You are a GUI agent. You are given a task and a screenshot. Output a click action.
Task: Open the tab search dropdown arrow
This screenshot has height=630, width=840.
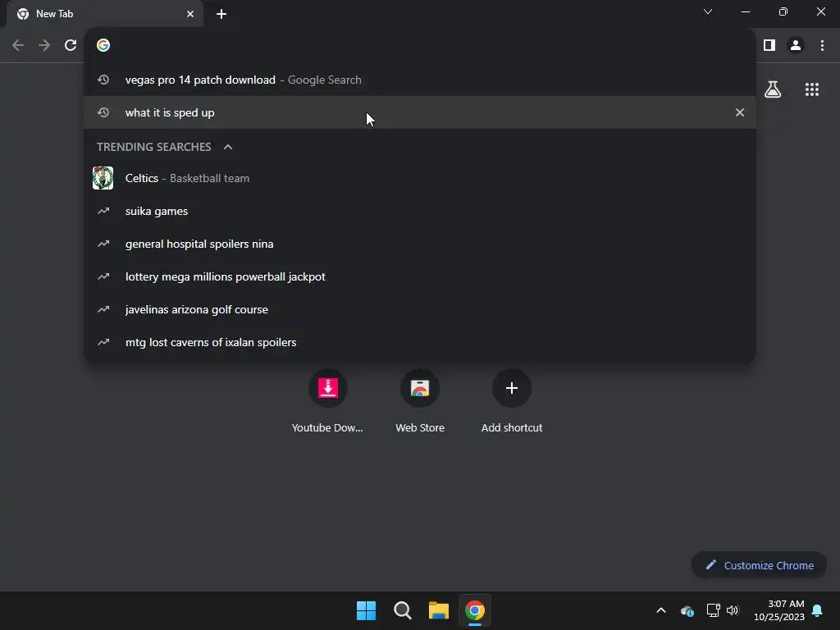(x=708, y=11)
